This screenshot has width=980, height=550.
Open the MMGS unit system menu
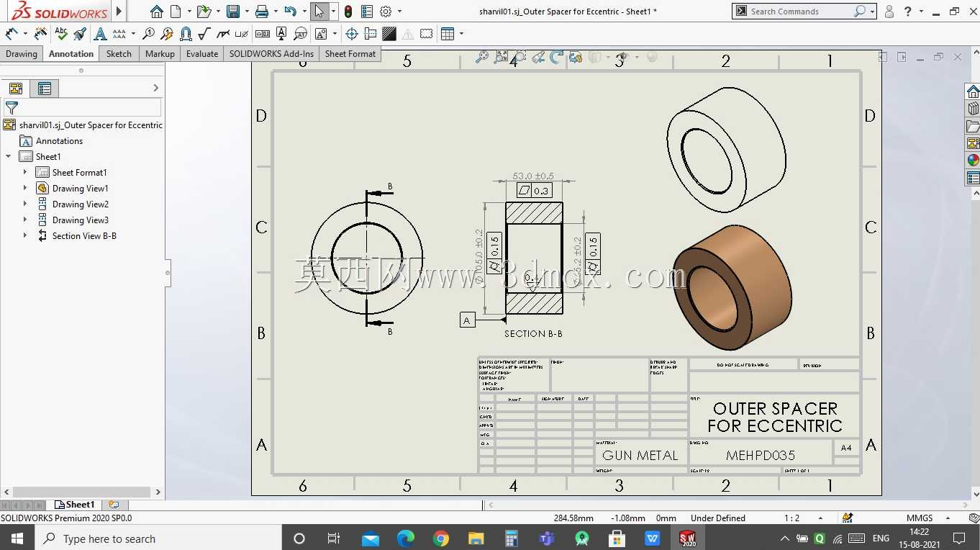click(926, 518)
